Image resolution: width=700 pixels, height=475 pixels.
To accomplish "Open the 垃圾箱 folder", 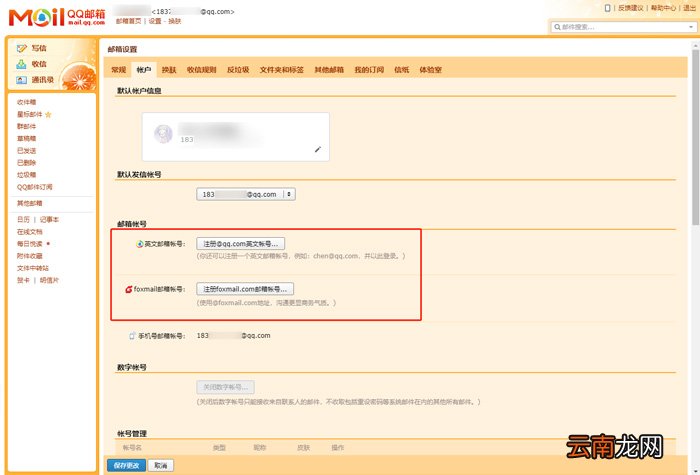I will (26, 175).
